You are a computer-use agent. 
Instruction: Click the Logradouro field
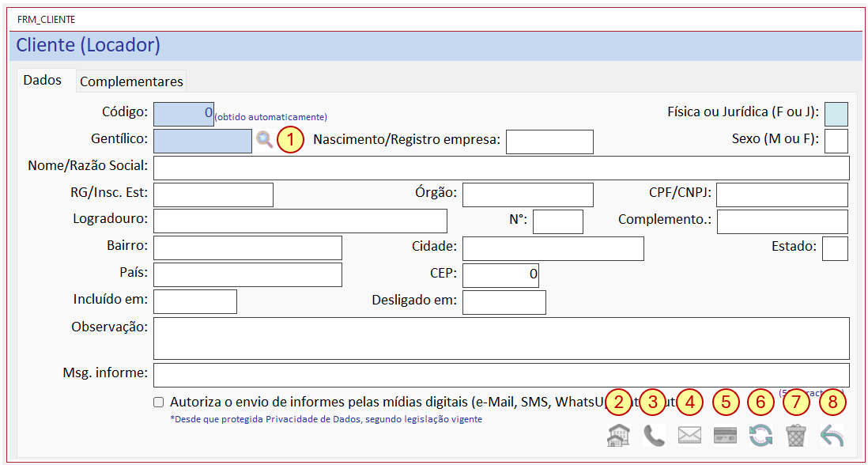pos(300,221)
